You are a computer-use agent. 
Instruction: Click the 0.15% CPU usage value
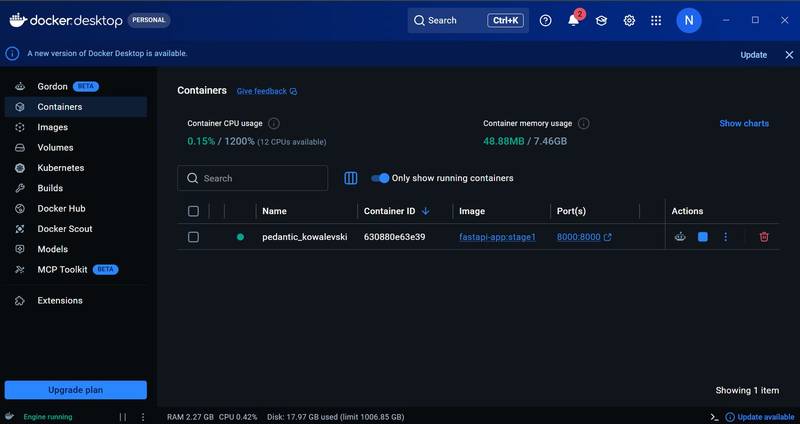pos(201,141)
